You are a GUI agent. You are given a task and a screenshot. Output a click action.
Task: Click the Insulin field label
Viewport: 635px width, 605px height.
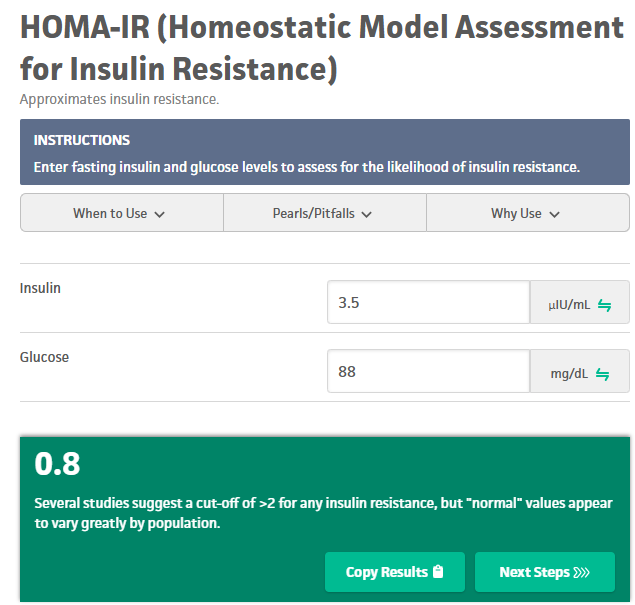40,288
